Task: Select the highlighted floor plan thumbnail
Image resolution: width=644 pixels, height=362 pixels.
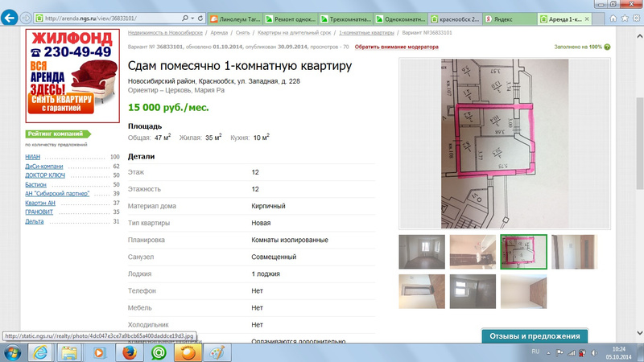Action: pos(524,252)
